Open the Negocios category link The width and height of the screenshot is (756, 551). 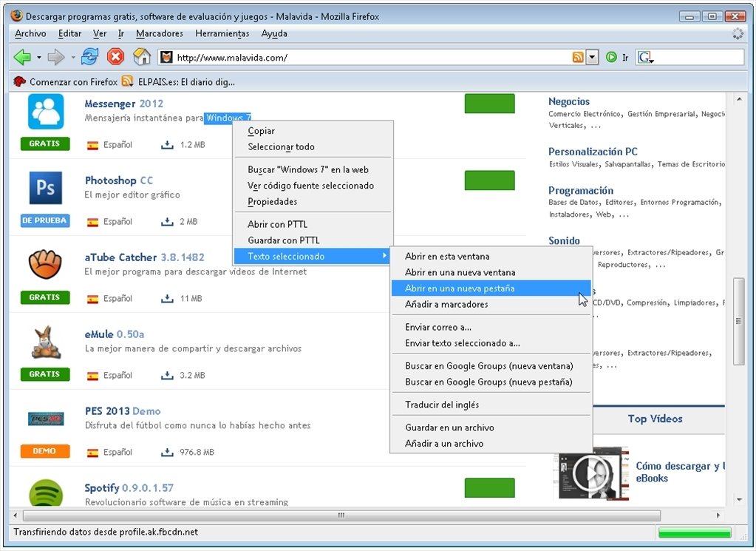pyautogui.click(x=569, y=101)
